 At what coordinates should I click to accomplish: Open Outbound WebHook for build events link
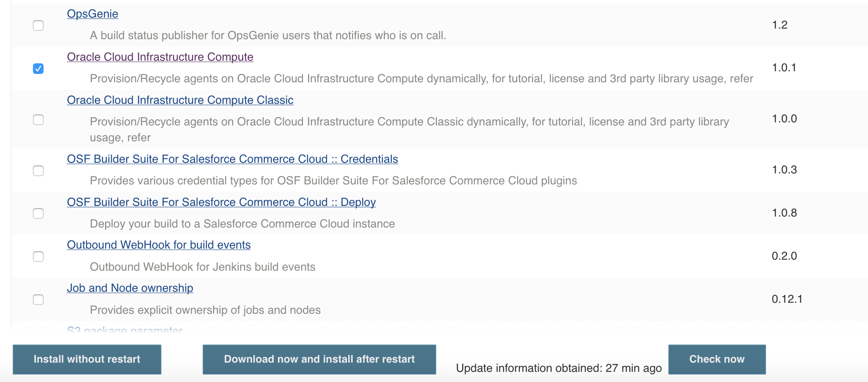[x=159, y=245]
